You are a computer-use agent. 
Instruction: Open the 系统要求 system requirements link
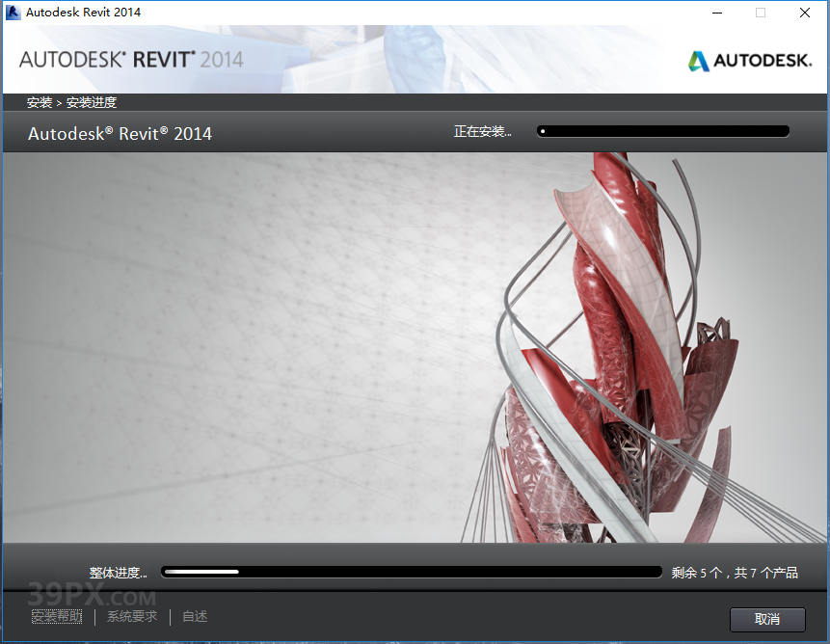132,616
